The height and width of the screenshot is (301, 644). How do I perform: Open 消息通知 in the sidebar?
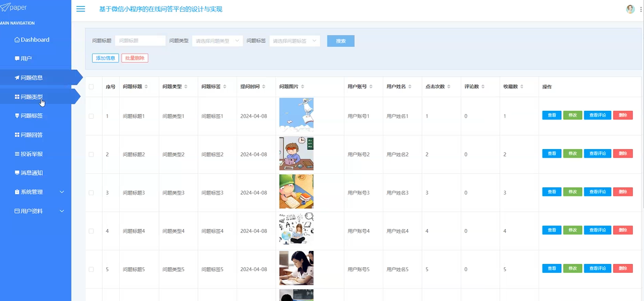coord(29,173)
